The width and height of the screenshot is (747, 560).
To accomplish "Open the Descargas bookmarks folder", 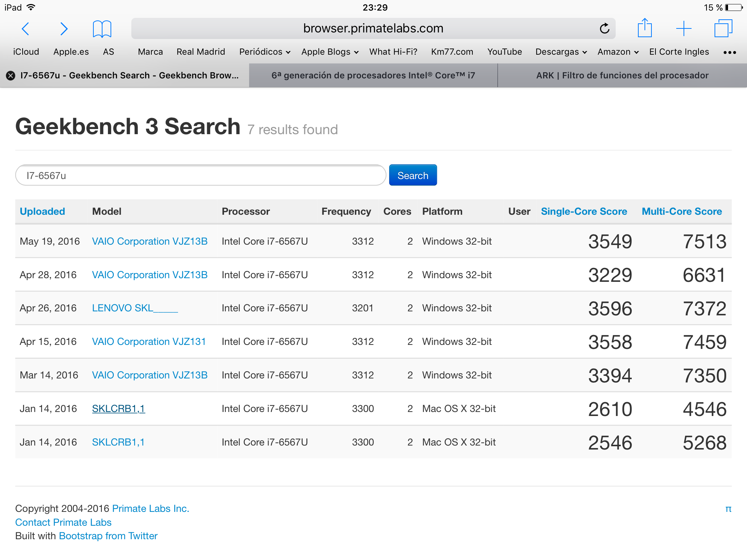I will [x=561, y=52].
